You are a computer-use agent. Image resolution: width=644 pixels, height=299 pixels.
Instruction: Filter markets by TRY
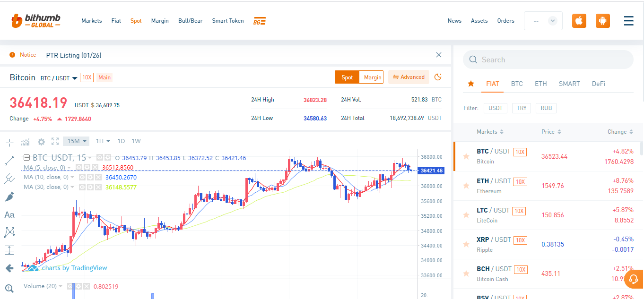521,108
